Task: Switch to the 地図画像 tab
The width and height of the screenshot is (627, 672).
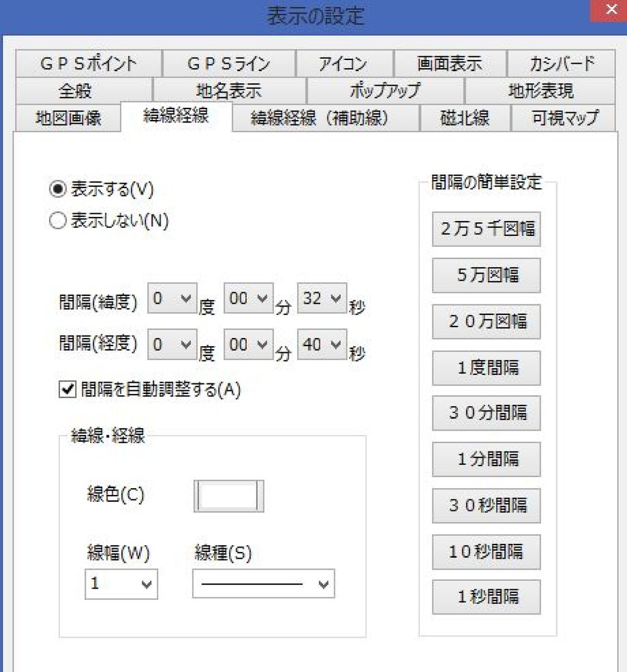Action: pos(68,118)
